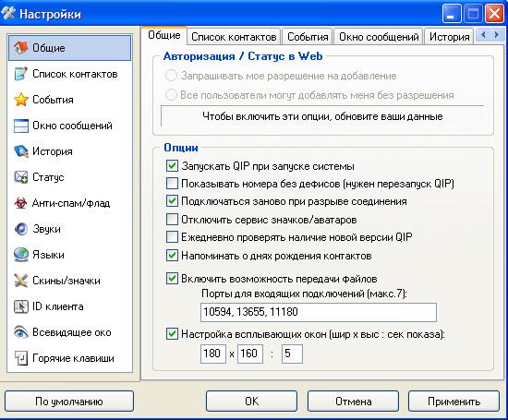Select Запрашивать мое разрешение на добавление radio
Viewport: 508px width, 420px height.
point(171,76)
